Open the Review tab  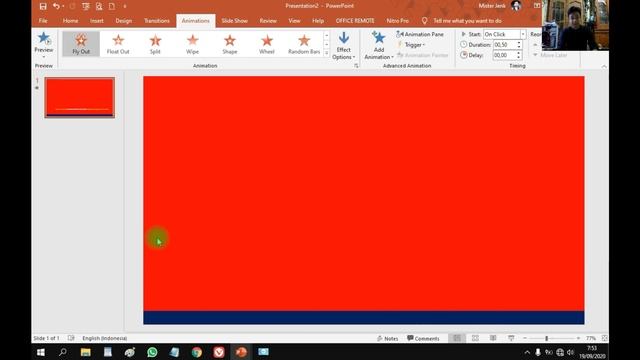268,20
